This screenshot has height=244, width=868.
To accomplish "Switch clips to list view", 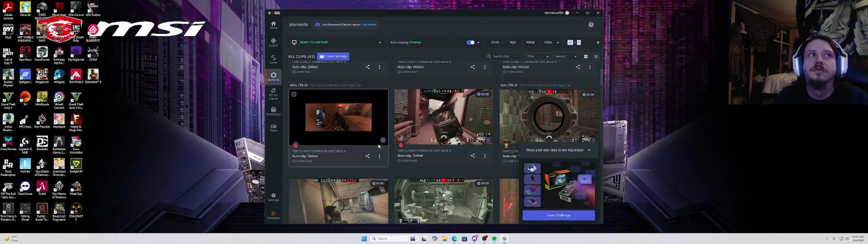I will [x=596, y=56].
